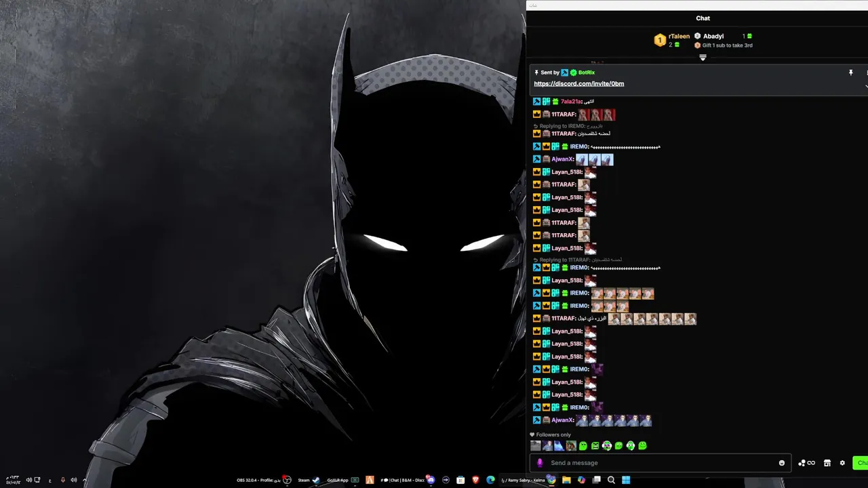Select the third quick emote thumbnail
This screenshot has height=488, width=868.
[559, 446]
